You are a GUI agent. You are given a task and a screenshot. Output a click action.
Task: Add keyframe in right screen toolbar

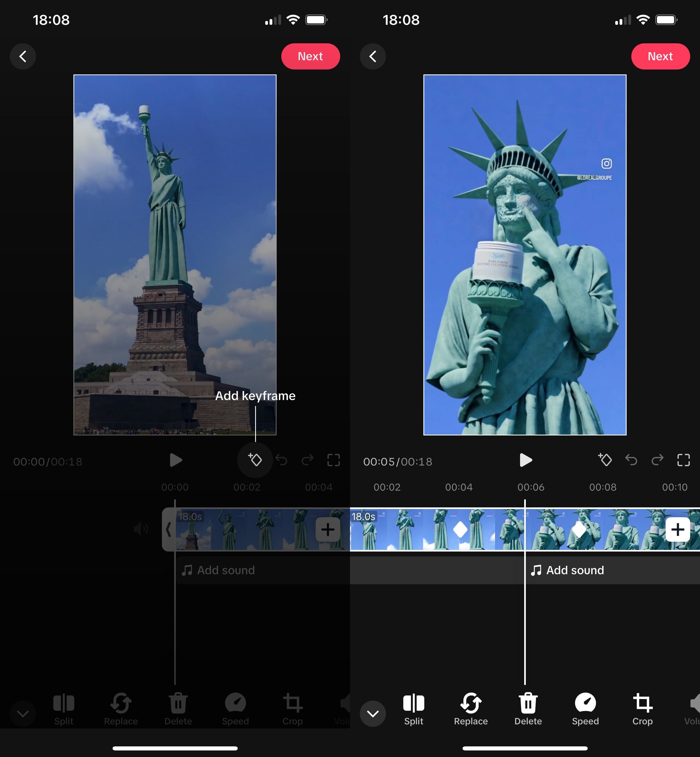(605, 460)
